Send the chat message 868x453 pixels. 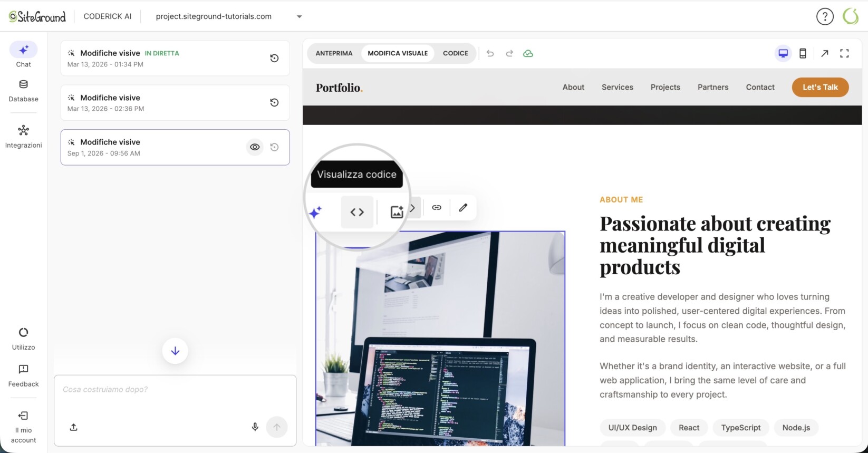[x=277, y=427]
